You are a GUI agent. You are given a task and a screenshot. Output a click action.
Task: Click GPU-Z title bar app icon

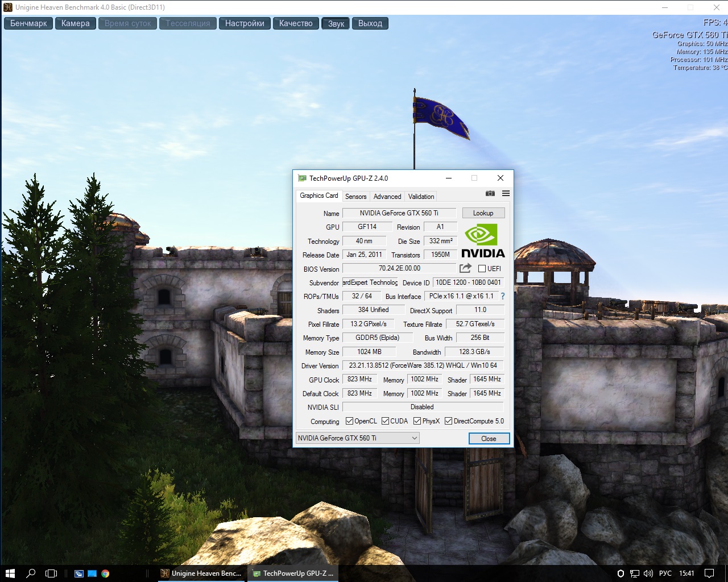tap(302, 178)
